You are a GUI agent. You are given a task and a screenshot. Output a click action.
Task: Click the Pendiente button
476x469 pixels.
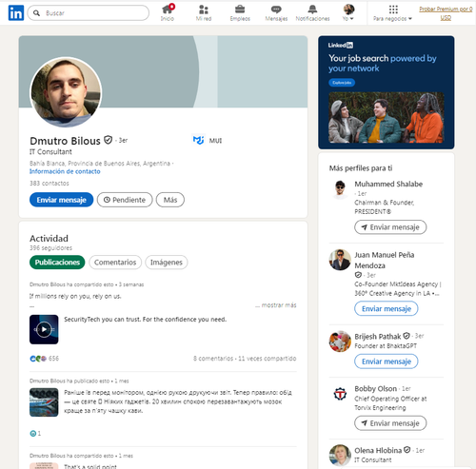coord(125,200)
